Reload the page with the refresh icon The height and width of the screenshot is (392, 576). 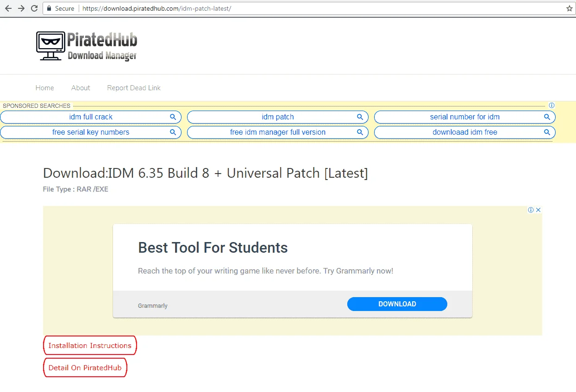(x=34, y=8)
